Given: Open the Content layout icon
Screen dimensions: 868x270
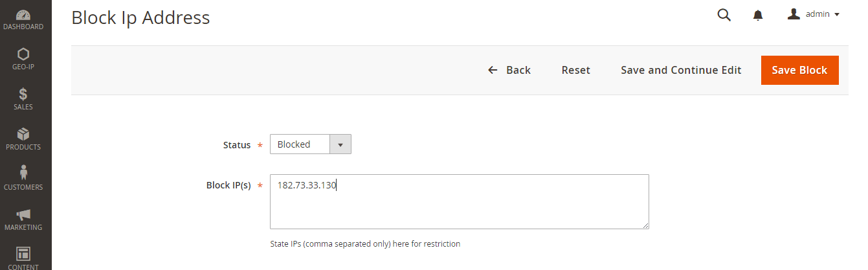Looking at the screenshot, I should coord(23,253).
